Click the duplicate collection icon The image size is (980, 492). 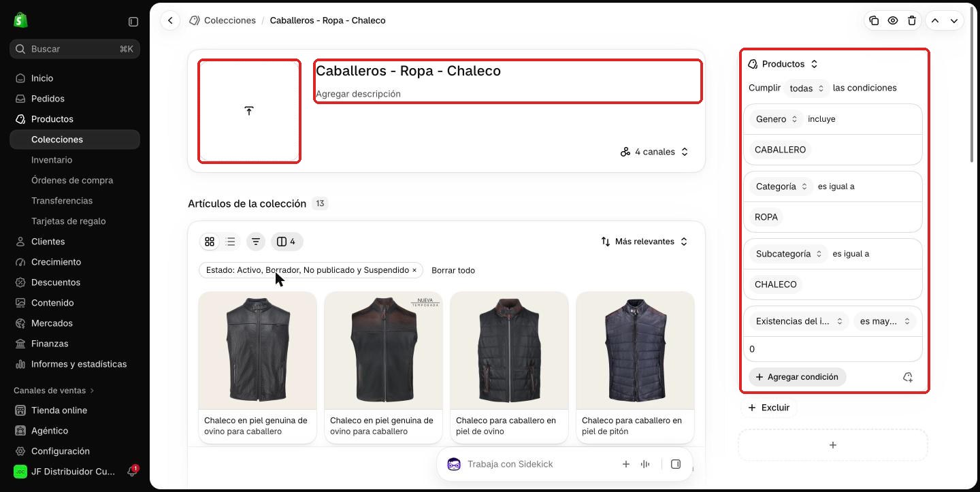pos(874,20)
